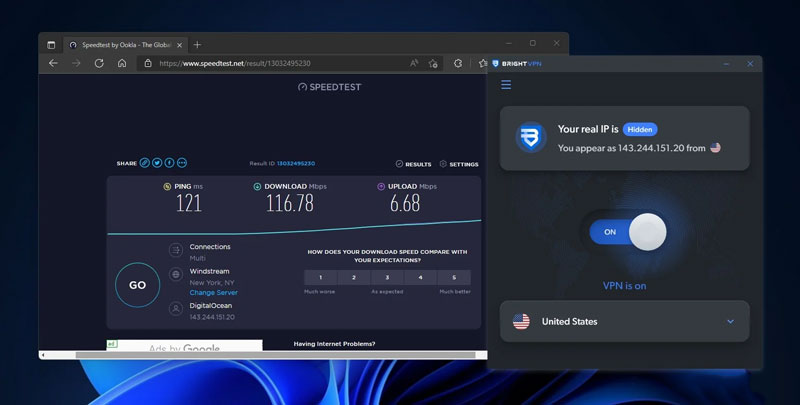Rate download speed as 1, Much worse
The width and height of the screenshot is (800, 405).
click(x=320, y=277)
